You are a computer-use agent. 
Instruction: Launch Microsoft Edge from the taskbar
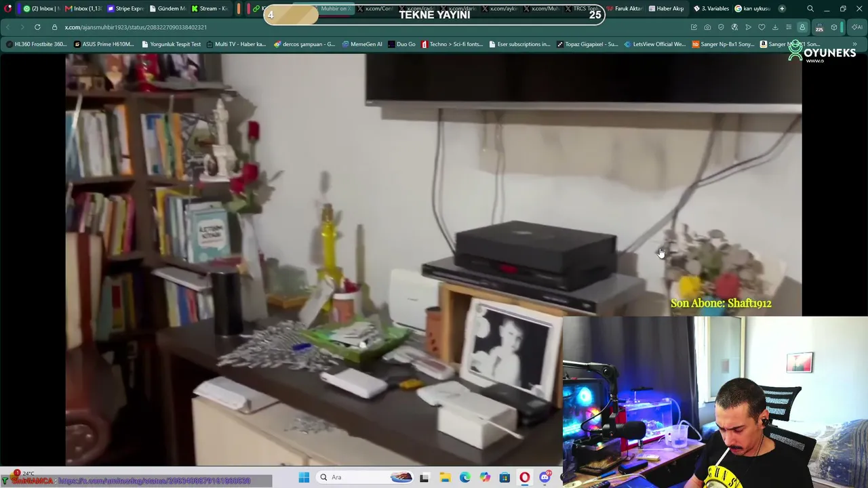(x=465, y=477)
